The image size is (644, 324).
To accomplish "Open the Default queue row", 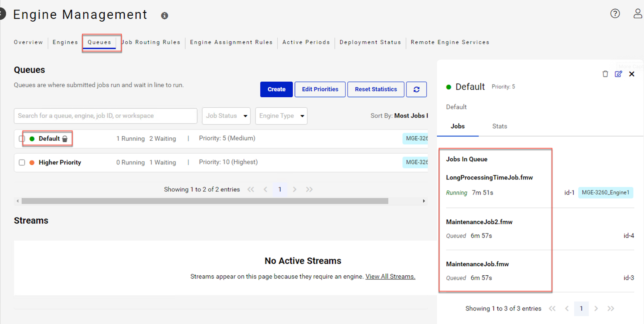I will [x=221, y=139].
